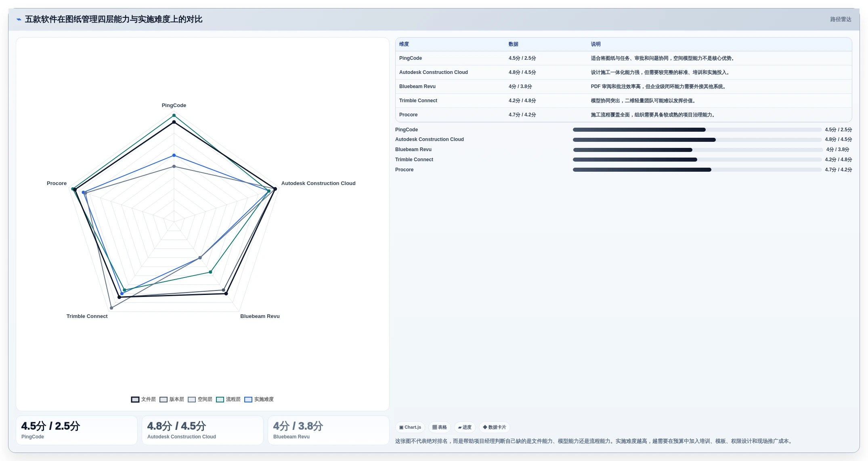Select the PingCode table row name
Screen dimensions: 868x461
point(411,58)
